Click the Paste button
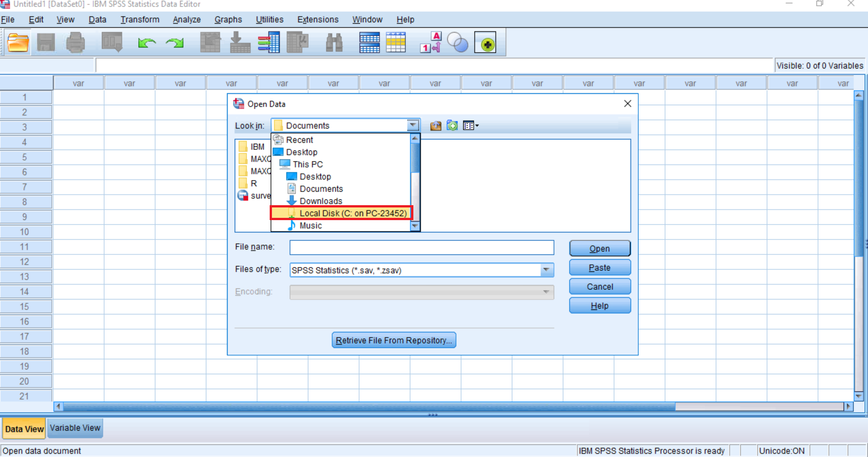Image resolution: width=868 pixels, height=457 pixels. 600,268
